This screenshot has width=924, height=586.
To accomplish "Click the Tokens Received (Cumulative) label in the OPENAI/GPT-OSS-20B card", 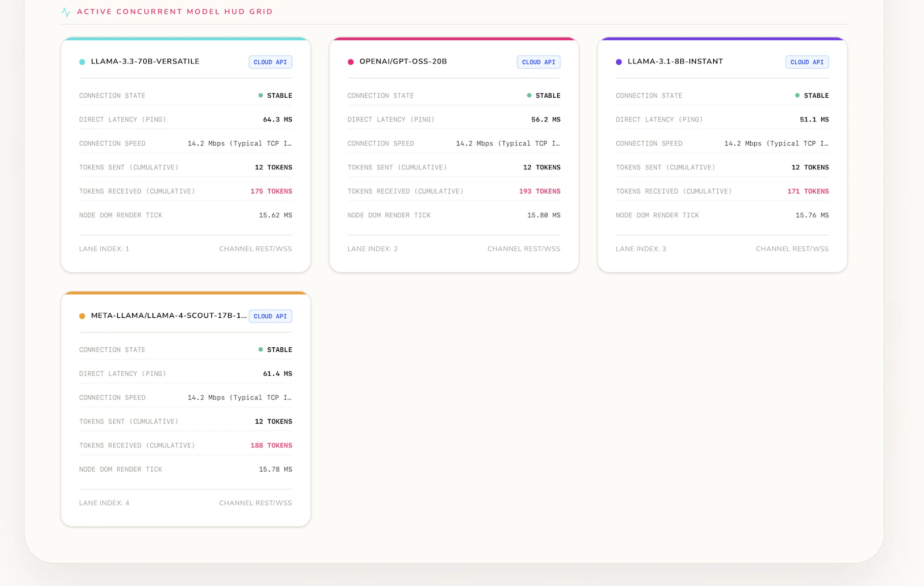I will (405, 191).
